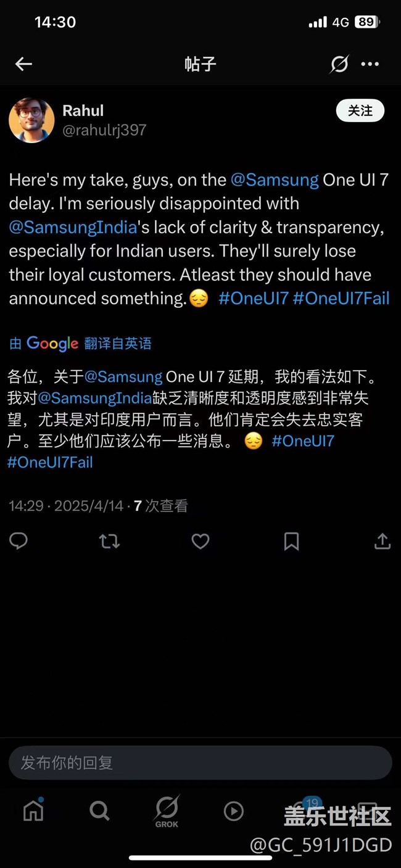Open the @SamsungIndia mention in original post
The image size is (401, 868).
tap(73, 227)
